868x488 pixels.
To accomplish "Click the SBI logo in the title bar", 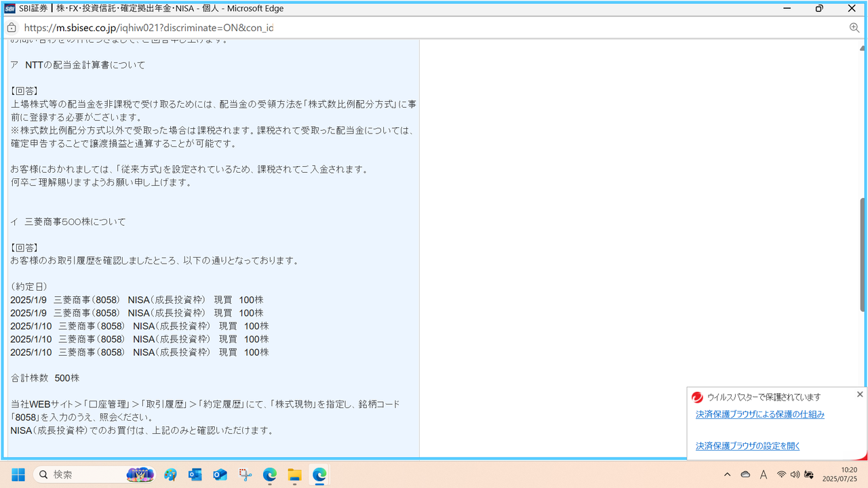I will coord(10,9).
